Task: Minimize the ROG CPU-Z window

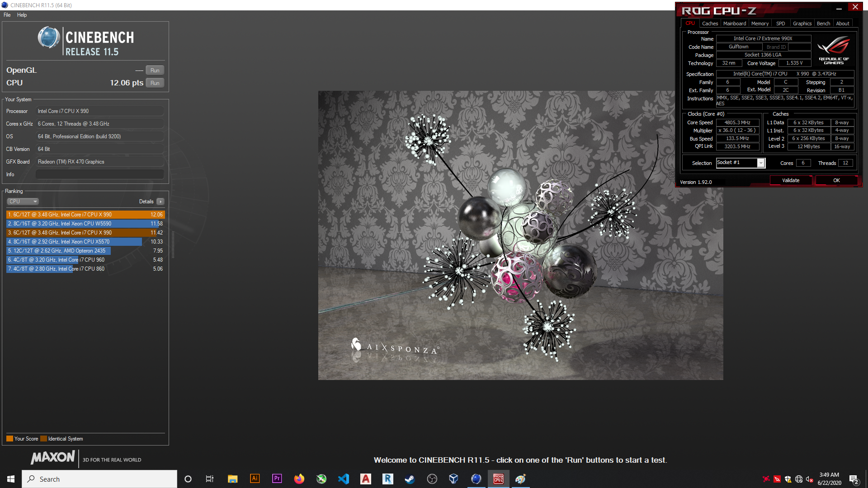Action: click(x=839, y=8)
